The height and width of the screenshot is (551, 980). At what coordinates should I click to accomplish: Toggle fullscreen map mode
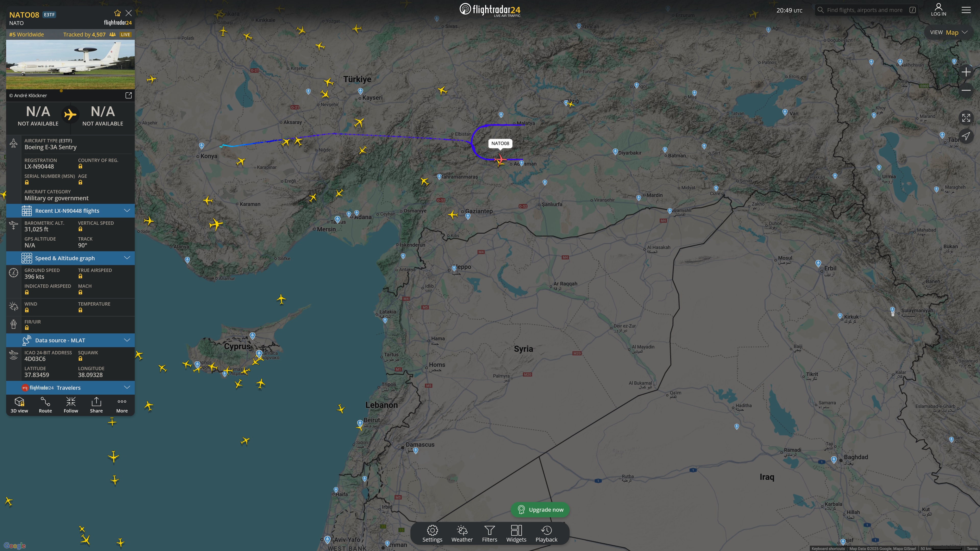click(966, 118)
